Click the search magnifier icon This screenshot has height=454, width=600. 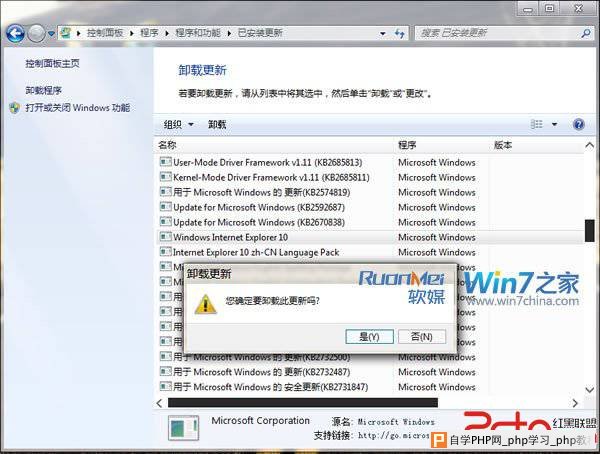(586, 33)
